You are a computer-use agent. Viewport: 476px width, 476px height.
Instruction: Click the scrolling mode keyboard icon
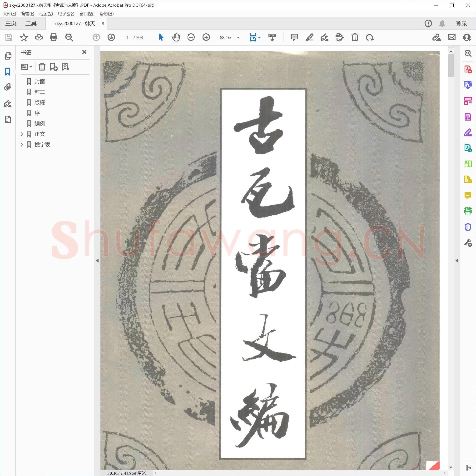[272, 37]
